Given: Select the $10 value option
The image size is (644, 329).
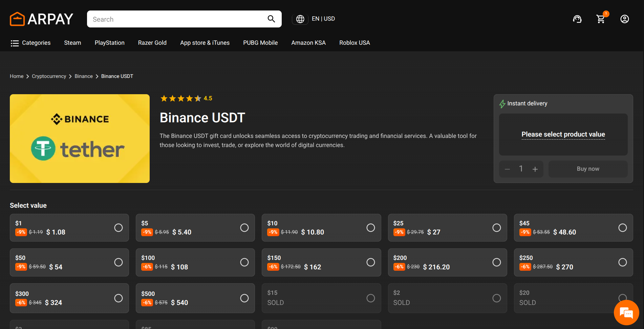Looking at the screenshot, I should [321, 228].
